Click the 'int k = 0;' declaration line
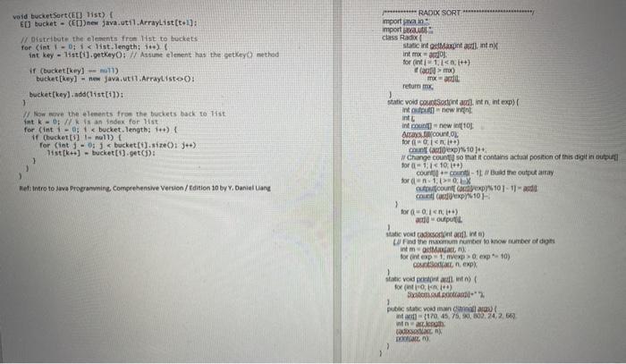This screenshot has width=626, height=364. click(x=90, y=122)
